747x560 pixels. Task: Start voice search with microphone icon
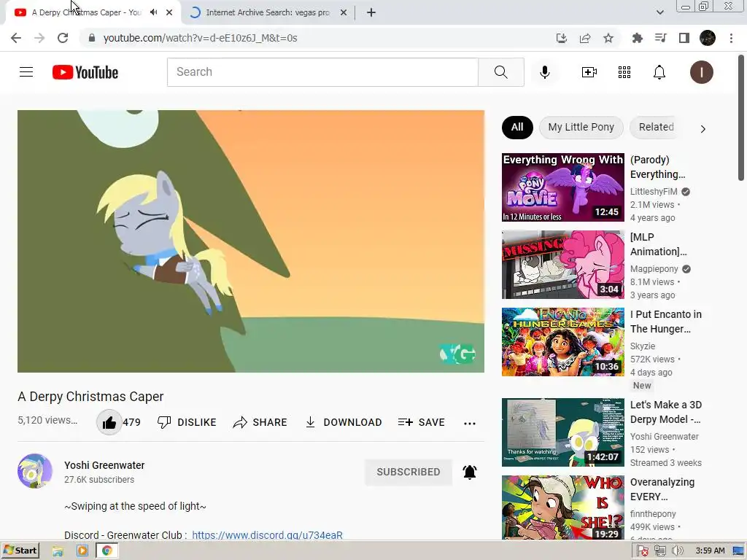pyautogui.click(x=544, y=72)
